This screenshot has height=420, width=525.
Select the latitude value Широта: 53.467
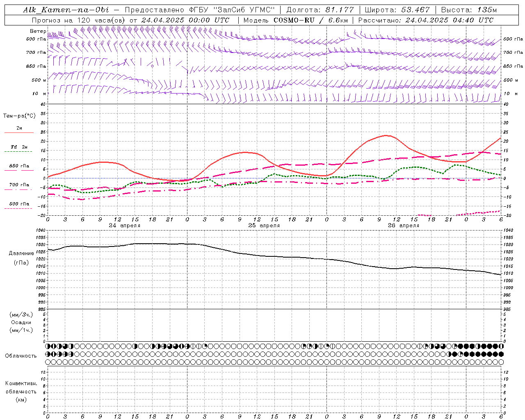coord(397,10)
